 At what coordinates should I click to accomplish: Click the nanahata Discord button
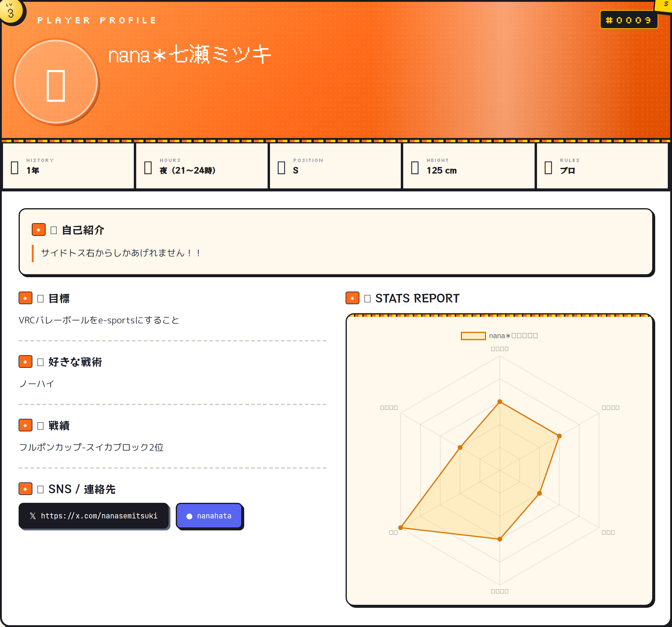pos(209,516)
